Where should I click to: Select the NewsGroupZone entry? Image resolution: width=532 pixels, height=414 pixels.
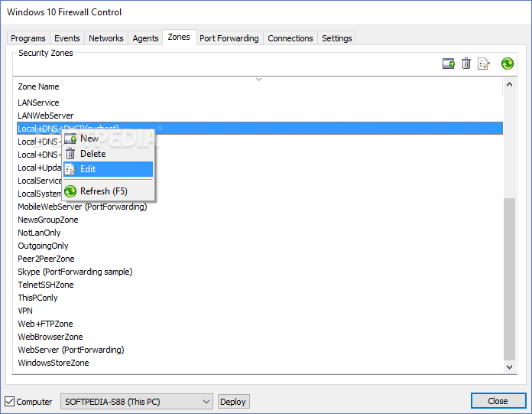[x=48, y=220]
